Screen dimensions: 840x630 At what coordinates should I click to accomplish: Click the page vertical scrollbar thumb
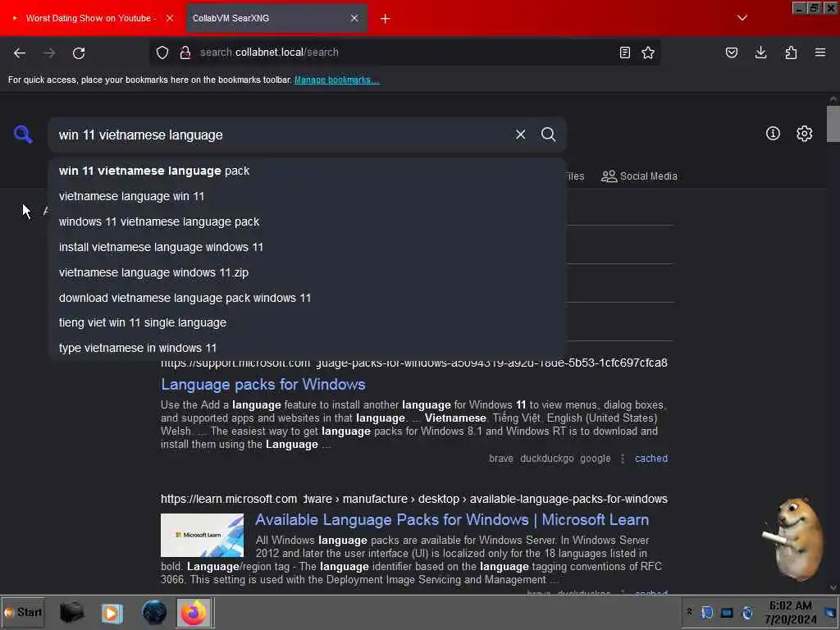833,124
